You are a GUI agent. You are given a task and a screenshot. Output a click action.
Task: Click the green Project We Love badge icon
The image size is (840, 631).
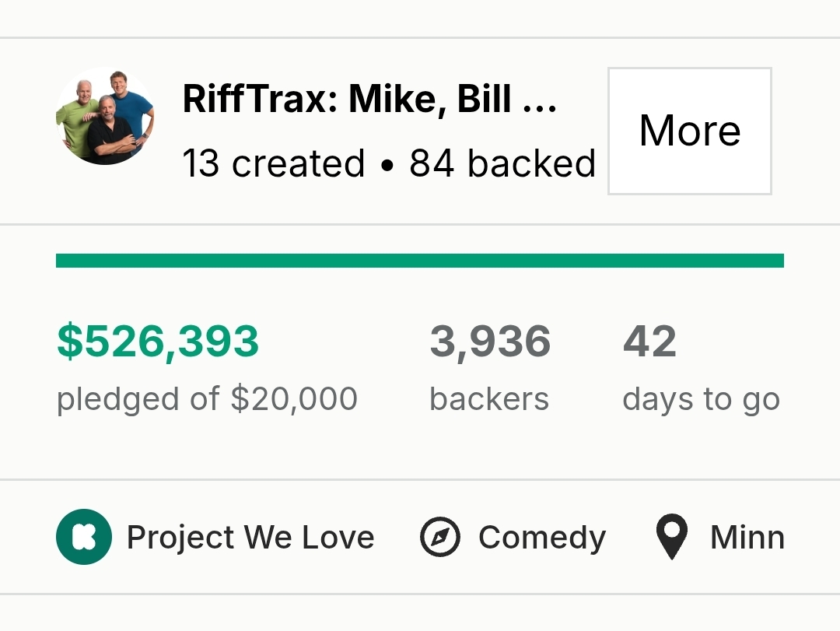pos(84,537)
